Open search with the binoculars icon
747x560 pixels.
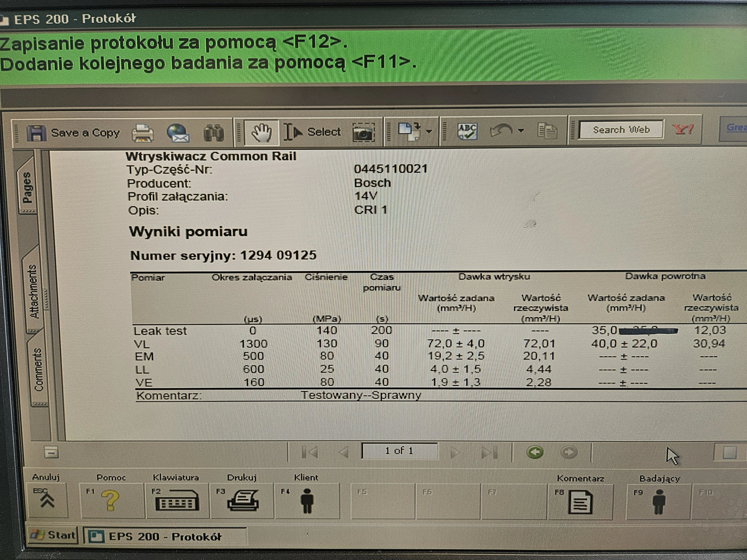pyautogui.click(x=214, y=133)
